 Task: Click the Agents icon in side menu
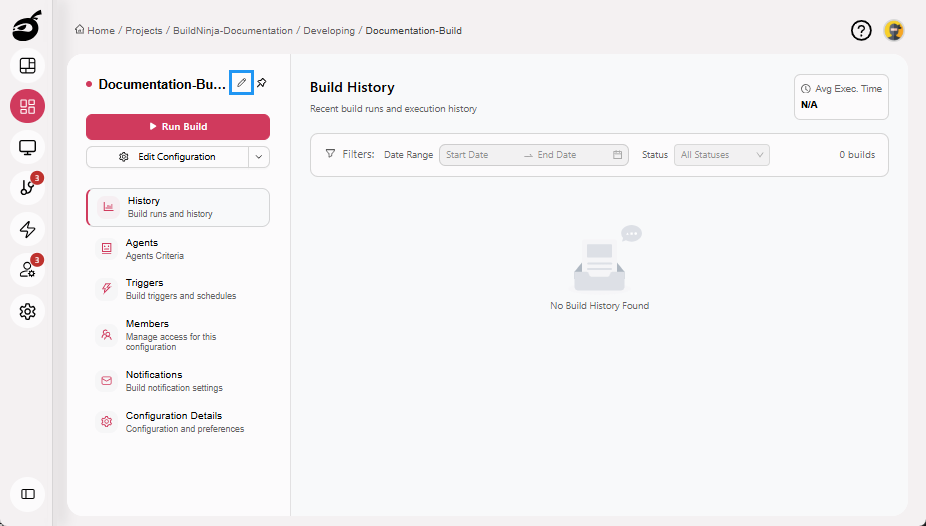tap(106, 249)
